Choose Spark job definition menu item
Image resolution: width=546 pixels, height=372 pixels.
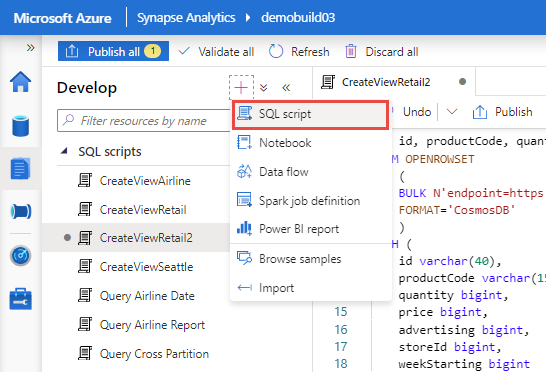coord(310,201)
